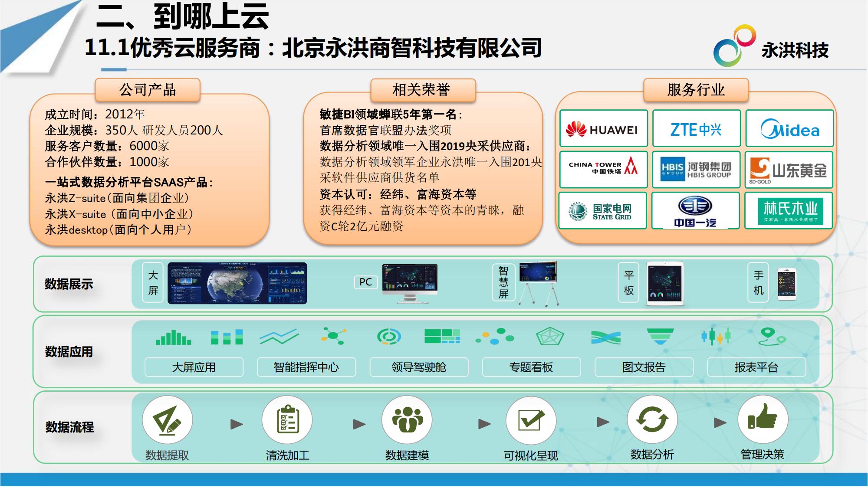The height and width of the screenshot is (488, 868).
Task: Click the network node graph icon
Action: (x=333, y=336)
